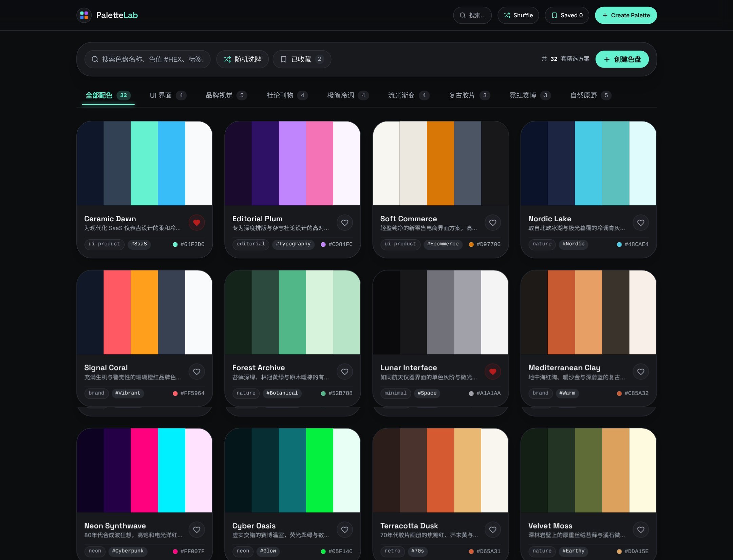733x560 pixels.
Task: Click the bookmark icon in 已收藏
Action: pyautogui.click(x=284, y=59)
